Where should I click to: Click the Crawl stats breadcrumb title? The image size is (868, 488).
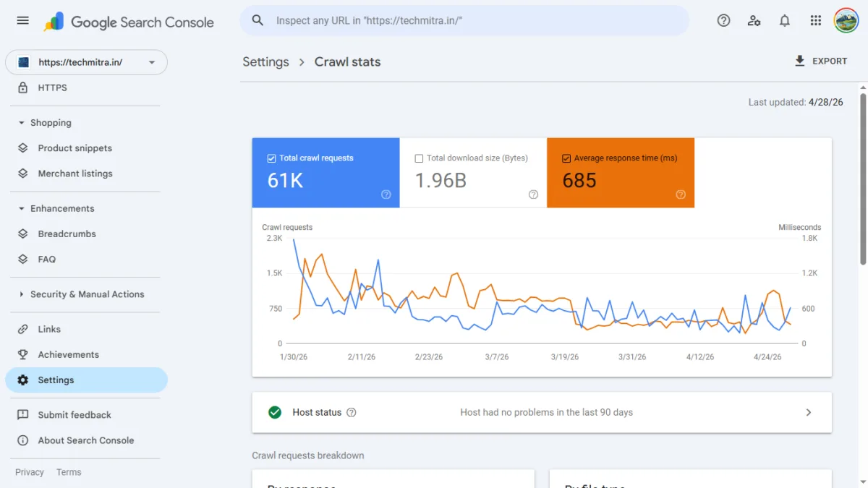(347, 61)
